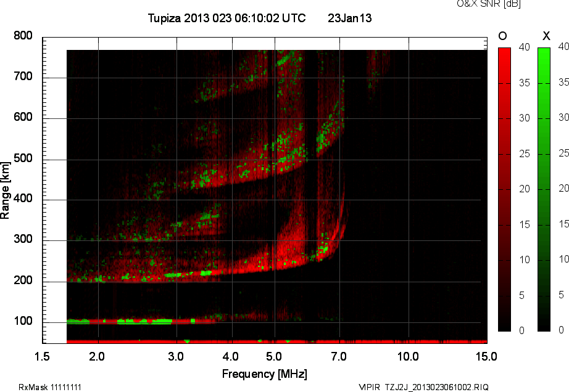Viewport: 569px width, 392px height.
Task: Click the 35 label on O color bar
Action: click(525, 83)
